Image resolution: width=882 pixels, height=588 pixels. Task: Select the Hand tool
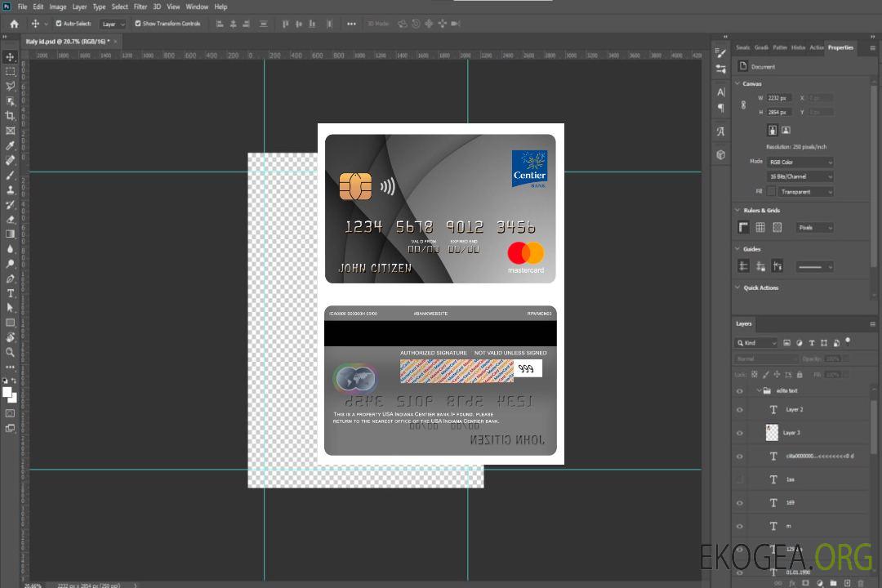click(x=10, y=337)
